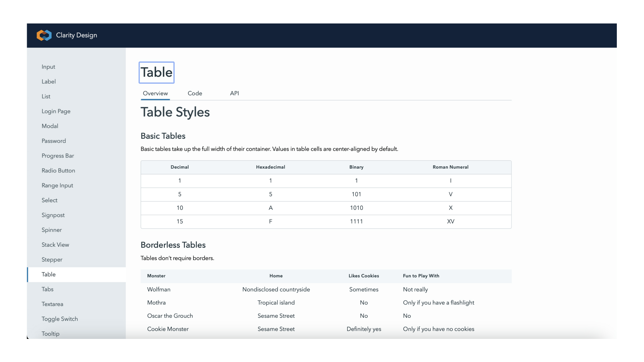Switch to the API tab

pyautogui.click(x=234, y=94)
